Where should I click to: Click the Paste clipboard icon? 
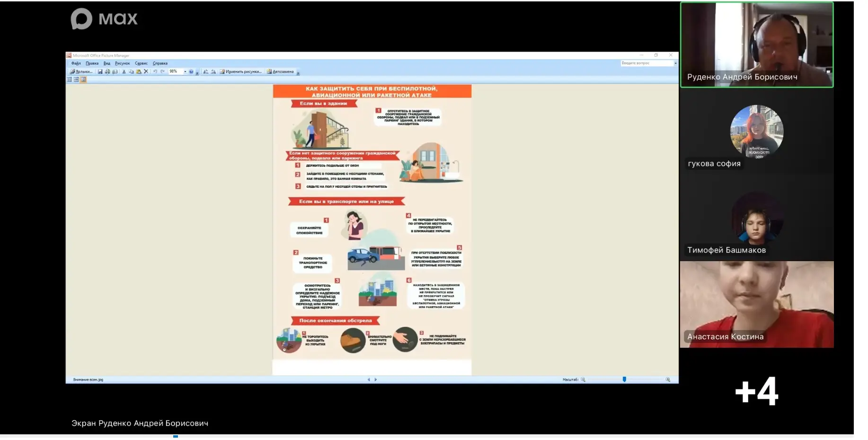pos(139,71)
